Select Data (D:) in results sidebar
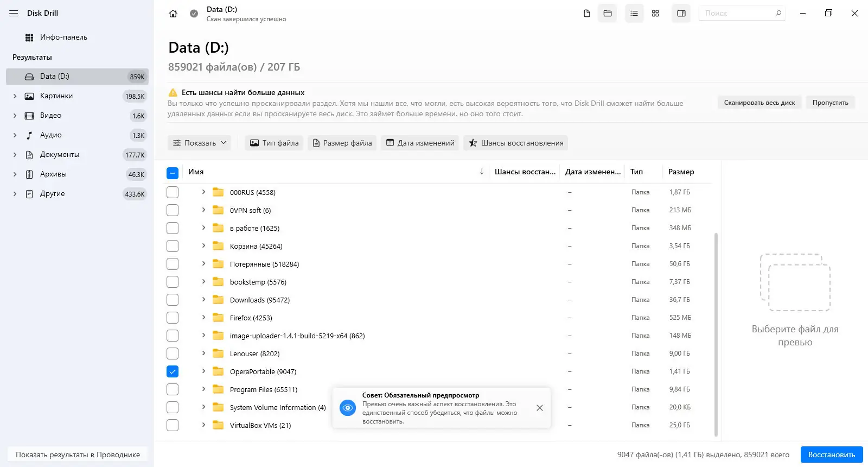This screenshot has height=467, width=868. [x=77, y=77]
